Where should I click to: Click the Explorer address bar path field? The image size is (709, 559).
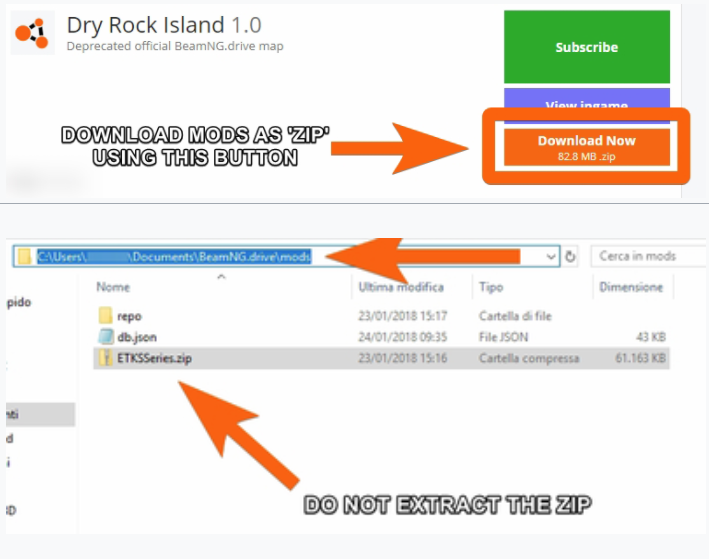pos(286,256)
